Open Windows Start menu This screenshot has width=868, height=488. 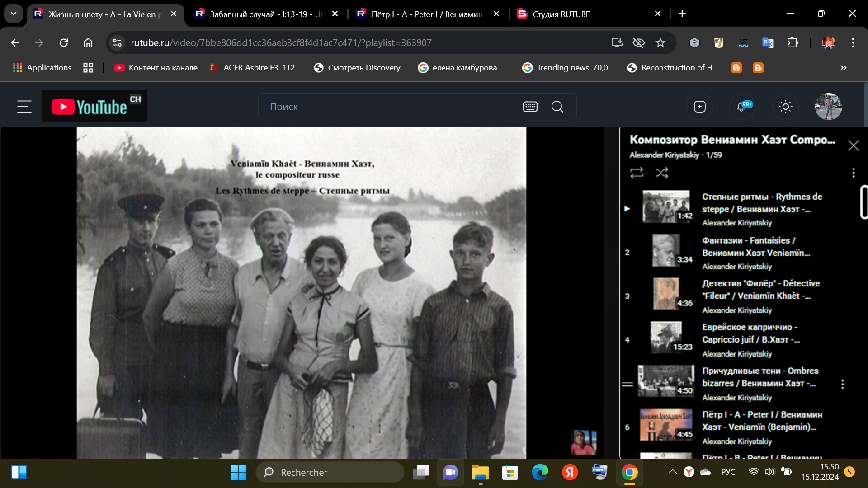point(238,473)
